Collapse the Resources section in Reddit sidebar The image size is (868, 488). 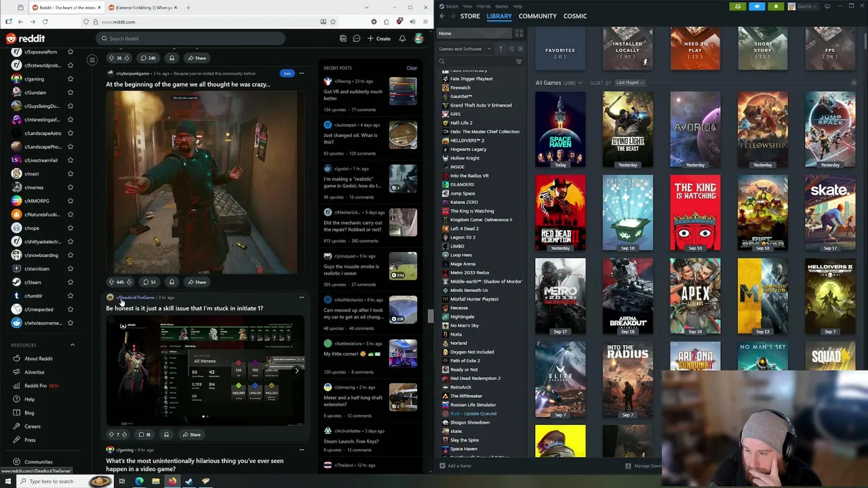point(73,345)
